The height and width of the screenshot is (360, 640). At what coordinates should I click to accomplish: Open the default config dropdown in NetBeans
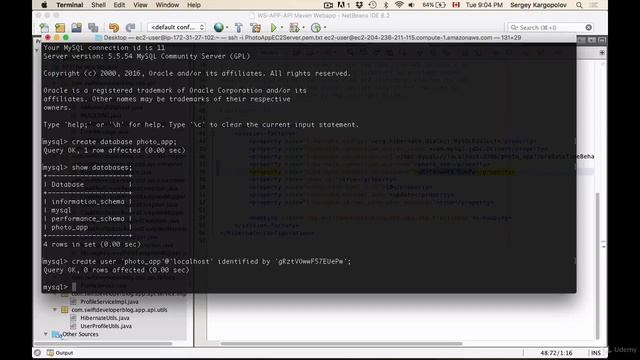point(176,27)
